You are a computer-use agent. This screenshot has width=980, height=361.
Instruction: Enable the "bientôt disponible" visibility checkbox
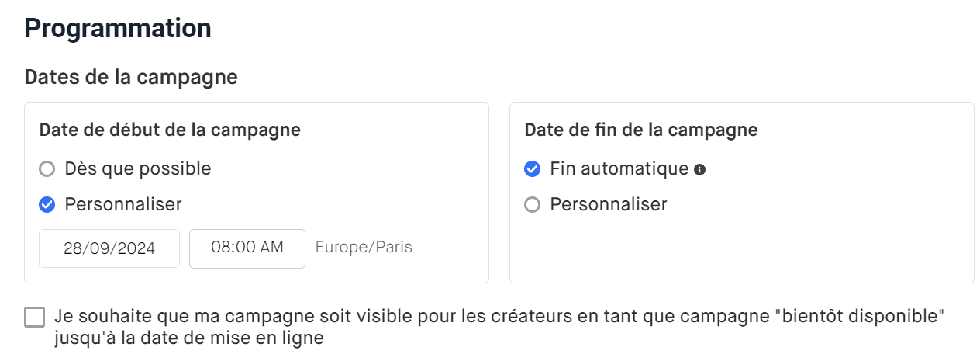tap(35, 318)
